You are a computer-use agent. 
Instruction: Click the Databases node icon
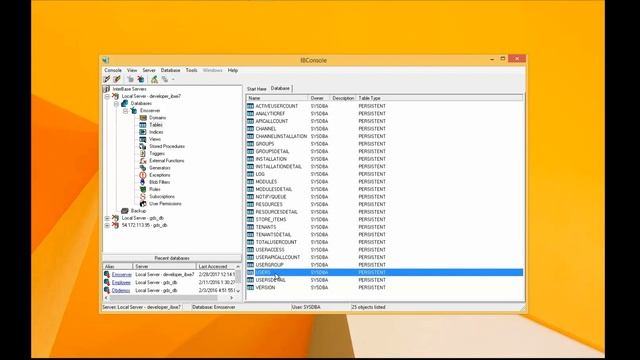click(x=124, y=104)
